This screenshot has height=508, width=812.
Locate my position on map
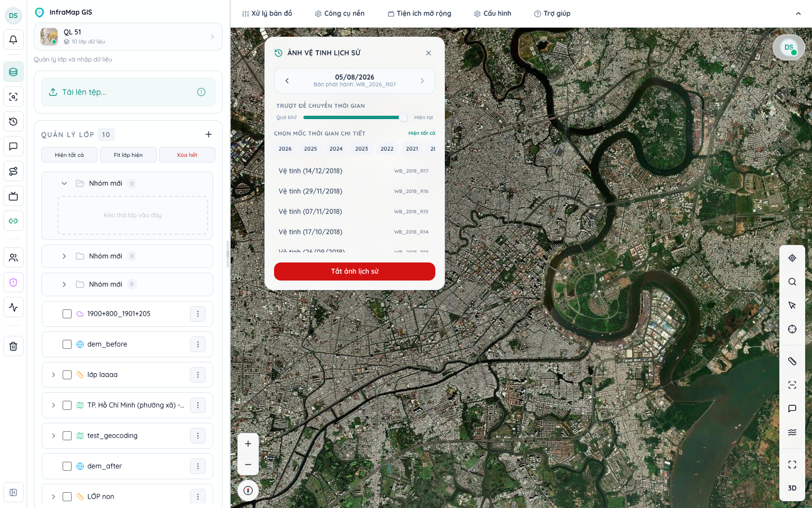click(792, 258)
